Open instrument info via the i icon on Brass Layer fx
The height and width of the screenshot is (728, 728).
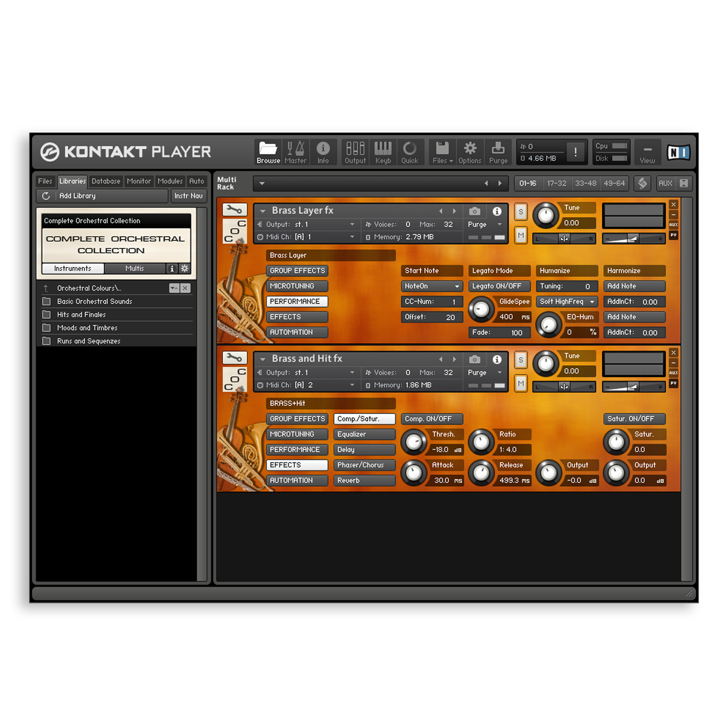click(x=497, y=211)
